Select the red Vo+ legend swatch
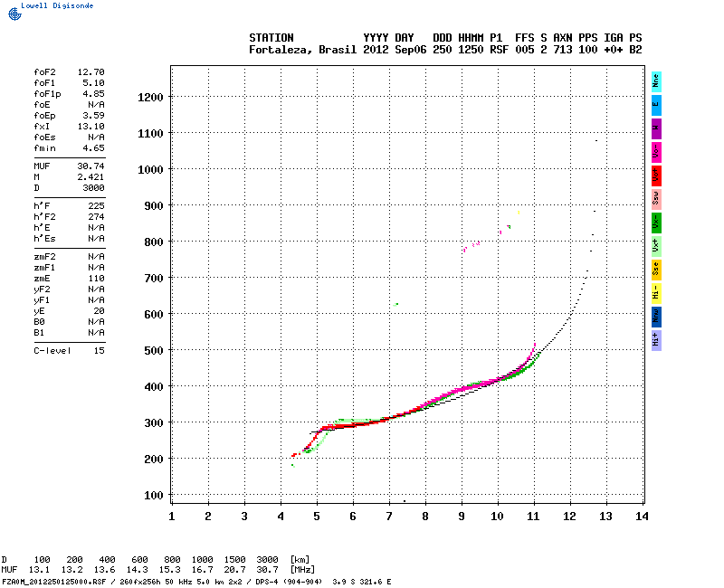 click(x=656, y=175)
